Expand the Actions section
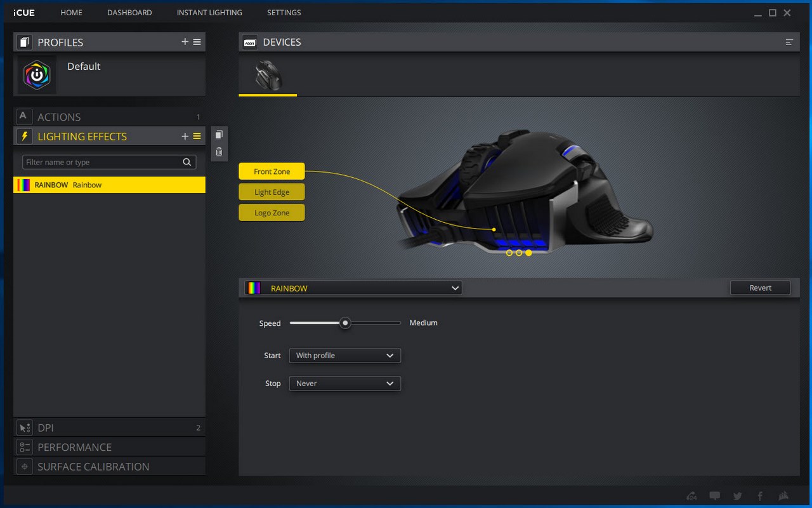The image size is (812, 508). pyautogui.click(x=109, y=117)
